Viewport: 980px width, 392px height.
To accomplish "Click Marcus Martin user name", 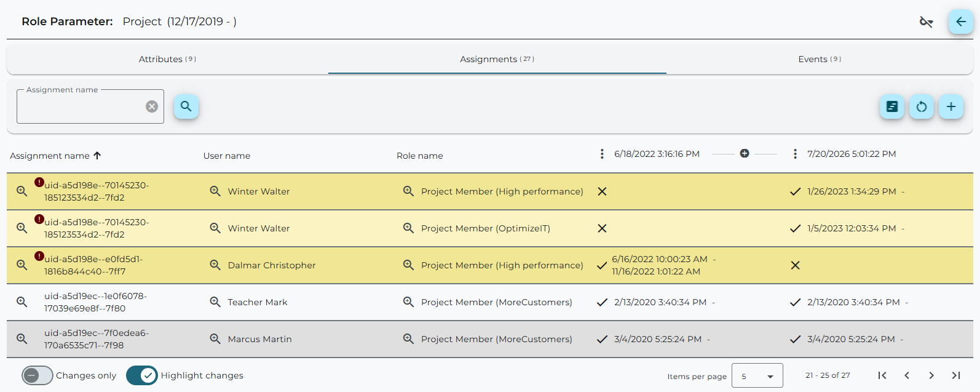I will [259, 339].
